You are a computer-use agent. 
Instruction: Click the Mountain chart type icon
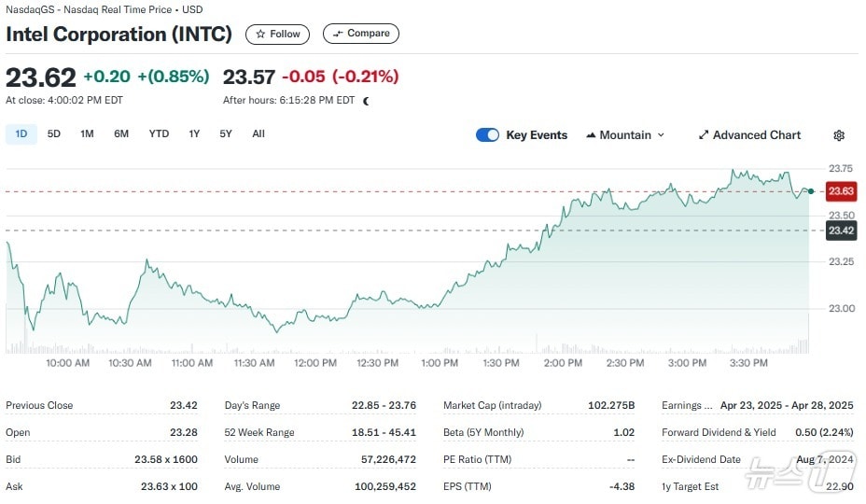pos(591,135)
